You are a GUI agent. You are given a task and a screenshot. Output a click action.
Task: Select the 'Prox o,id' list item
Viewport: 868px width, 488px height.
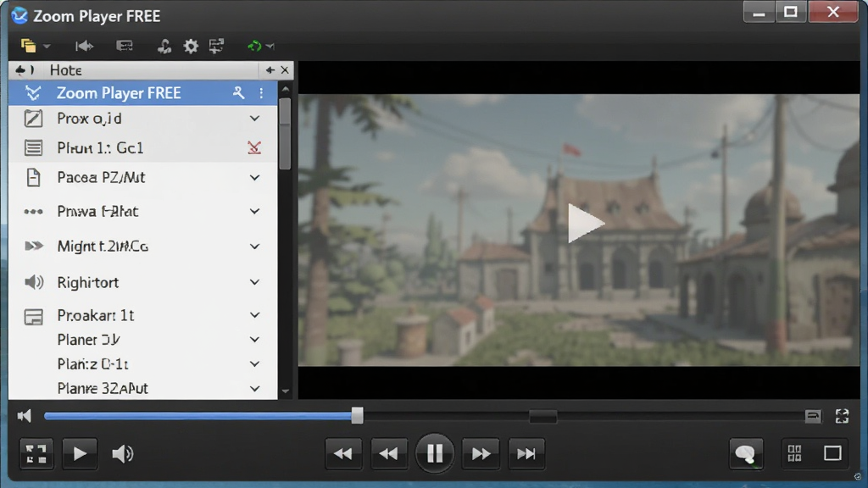click(142, 119)
